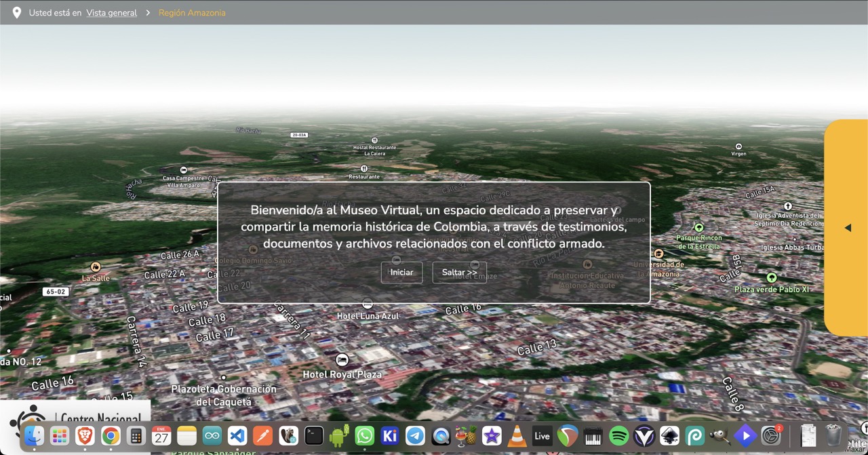Click the Carrera 14 street label

click(136, 342)
